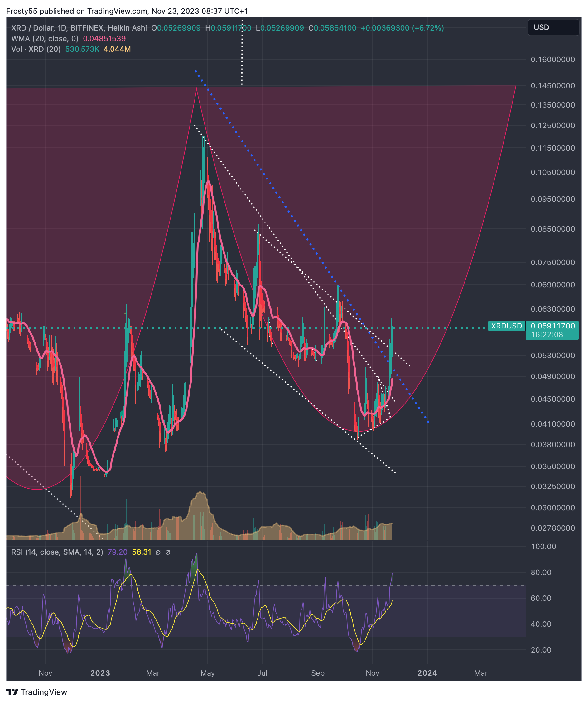Click the 0.03500000 price axis label
The width and height of the screenshot is (588, 703).
pyautogui.click(x=553, y=467)
